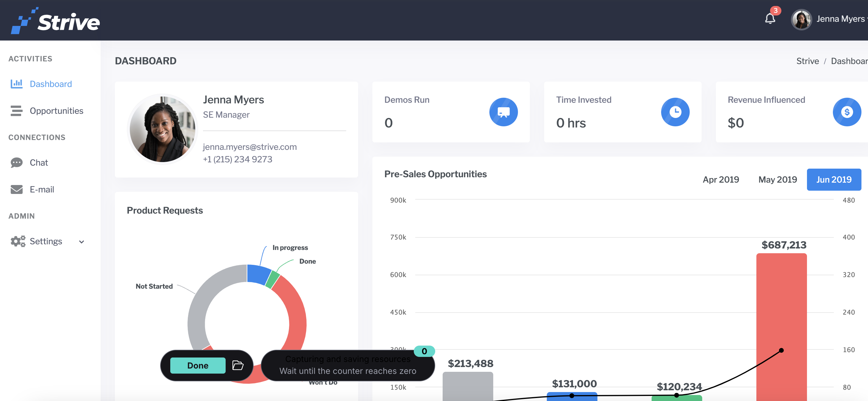Click the red $687,213 bar
868x401 pixels.
[x=781, y=327]
